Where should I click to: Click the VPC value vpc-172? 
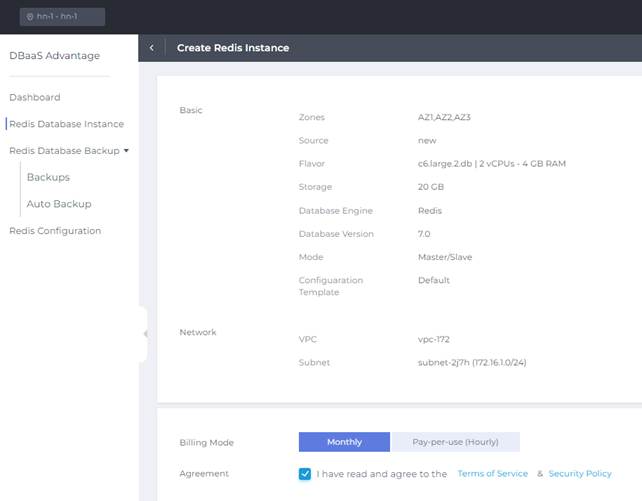(x=434, y=339)
